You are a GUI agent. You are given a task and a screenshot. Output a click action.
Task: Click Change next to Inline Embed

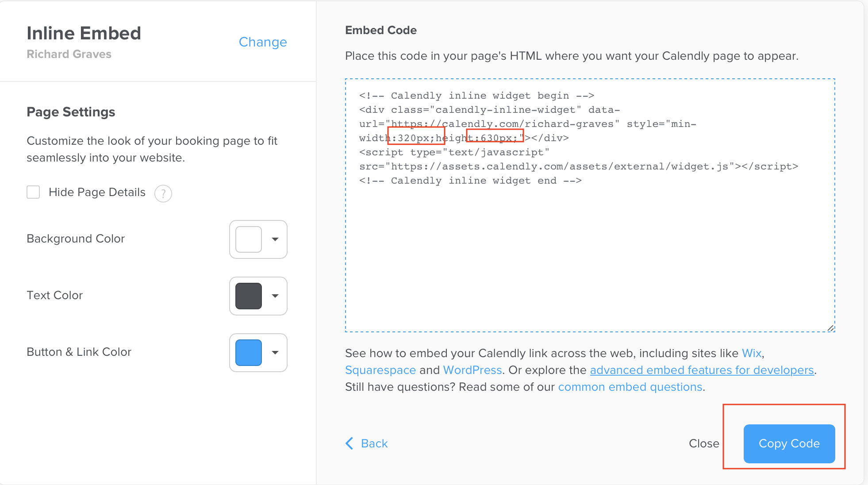click(x=263, y=42)
